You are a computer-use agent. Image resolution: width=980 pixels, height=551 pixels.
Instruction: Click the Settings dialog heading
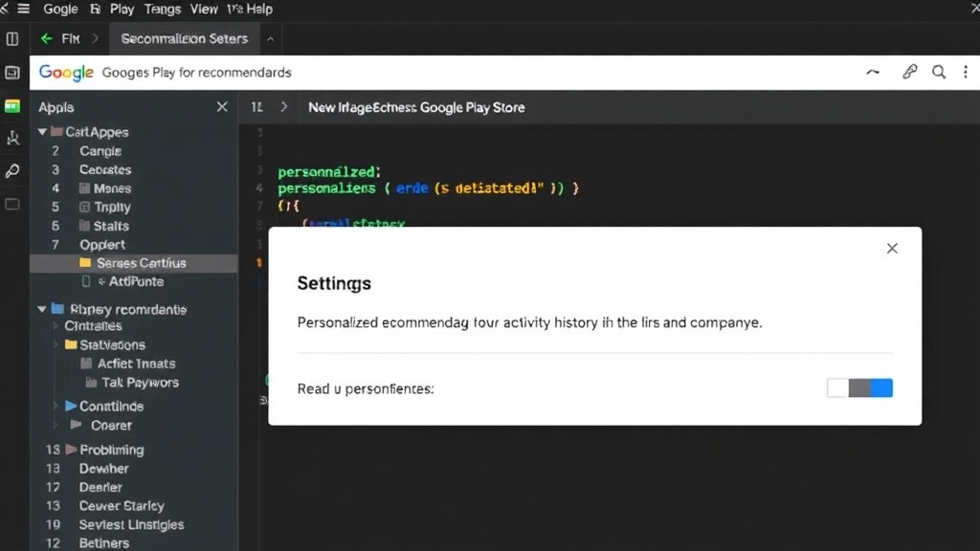tap(334, 283)
